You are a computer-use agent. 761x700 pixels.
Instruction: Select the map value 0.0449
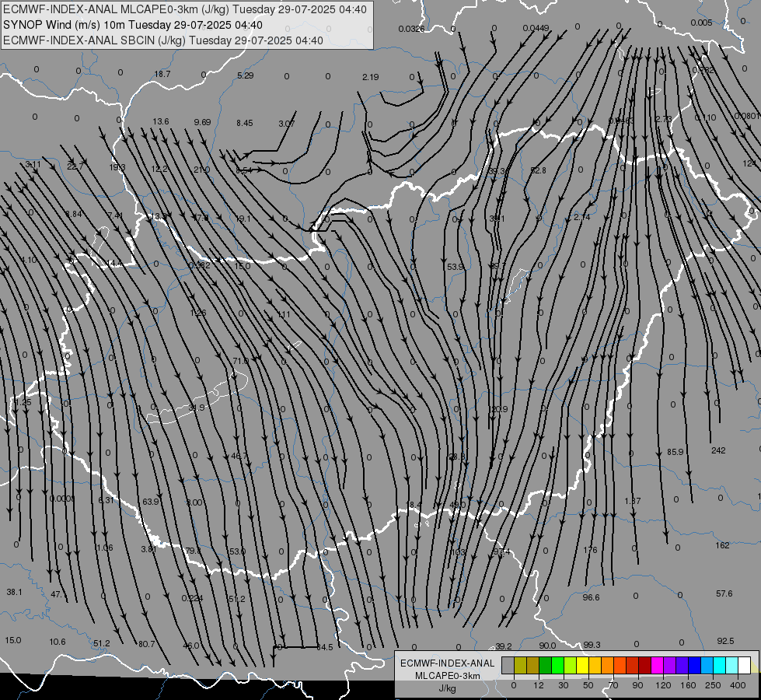tap(536, 28)
